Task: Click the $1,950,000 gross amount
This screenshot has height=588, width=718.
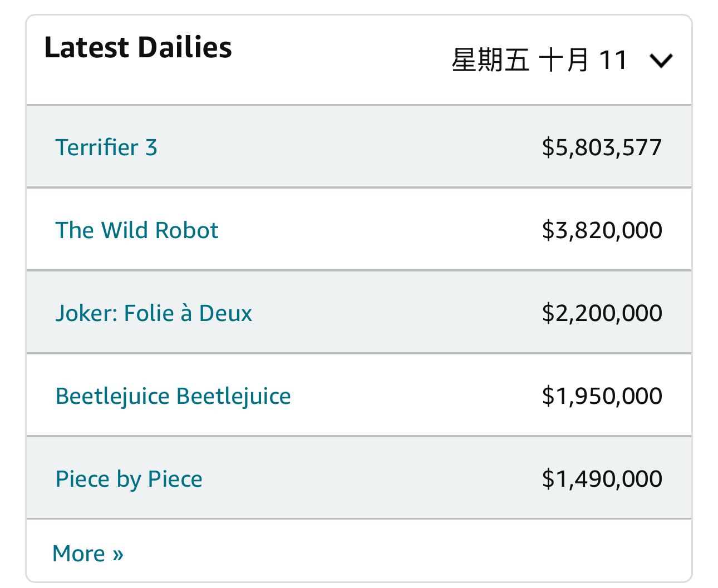Action: pos(602,396)
